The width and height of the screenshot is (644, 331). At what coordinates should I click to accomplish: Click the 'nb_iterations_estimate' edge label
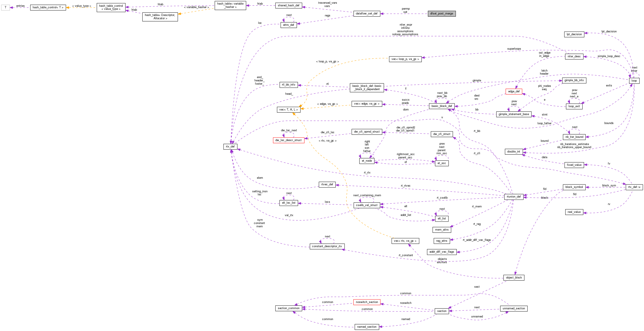pos(574,144)
